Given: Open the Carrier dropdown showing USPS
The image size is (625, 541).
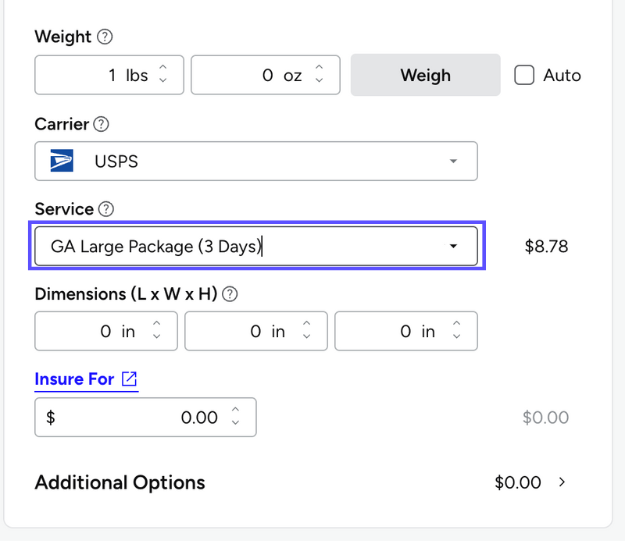Looking at the screenshot, I should point(255,161).
